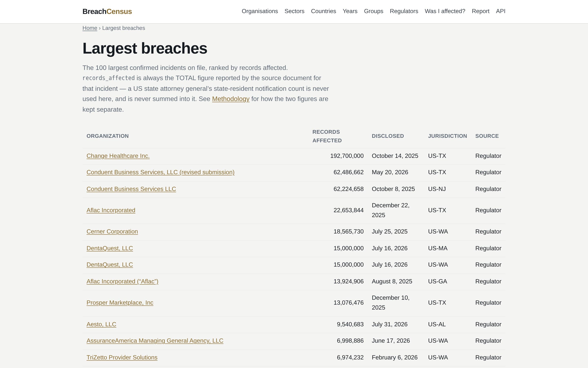588x368 pixels.
Task: Click the Jurisdiction column header
Action: 447,136
